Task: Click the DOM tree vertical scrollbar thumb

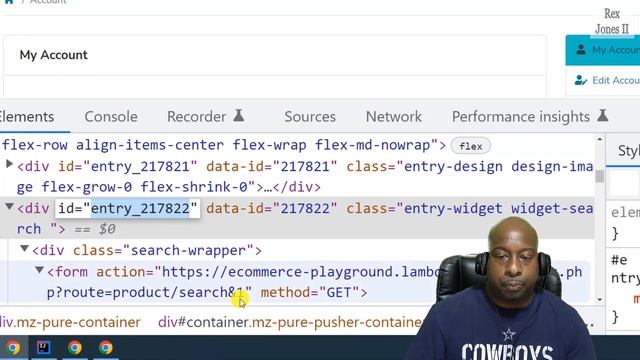Action: click(x=599, y=177)
